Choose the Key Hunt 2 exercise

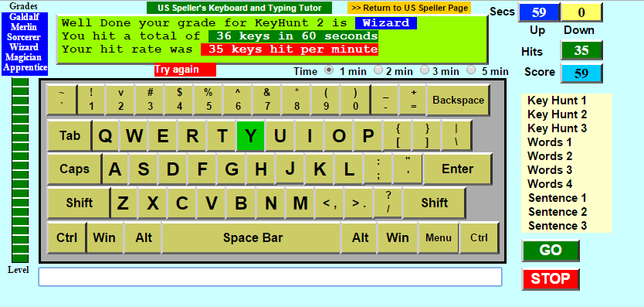tap(557, 114)
